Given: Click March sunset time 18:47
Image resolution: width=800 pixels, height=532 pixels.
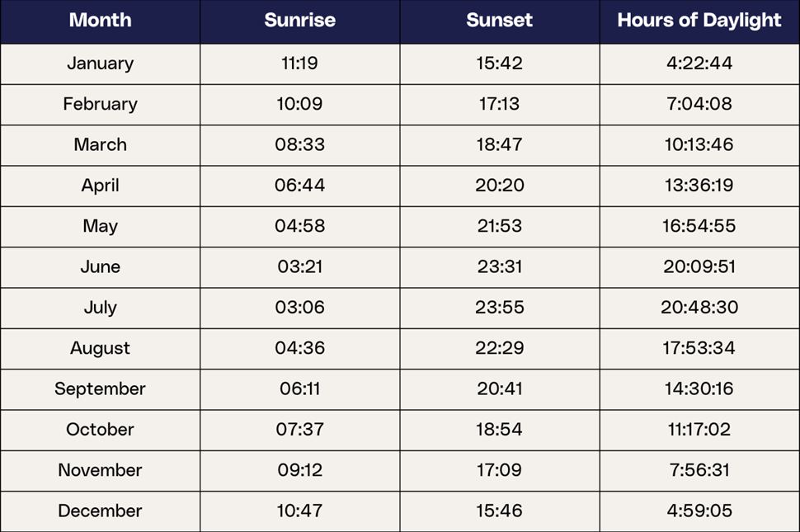Looking at the screenshot, I should (x=499, y=144).
